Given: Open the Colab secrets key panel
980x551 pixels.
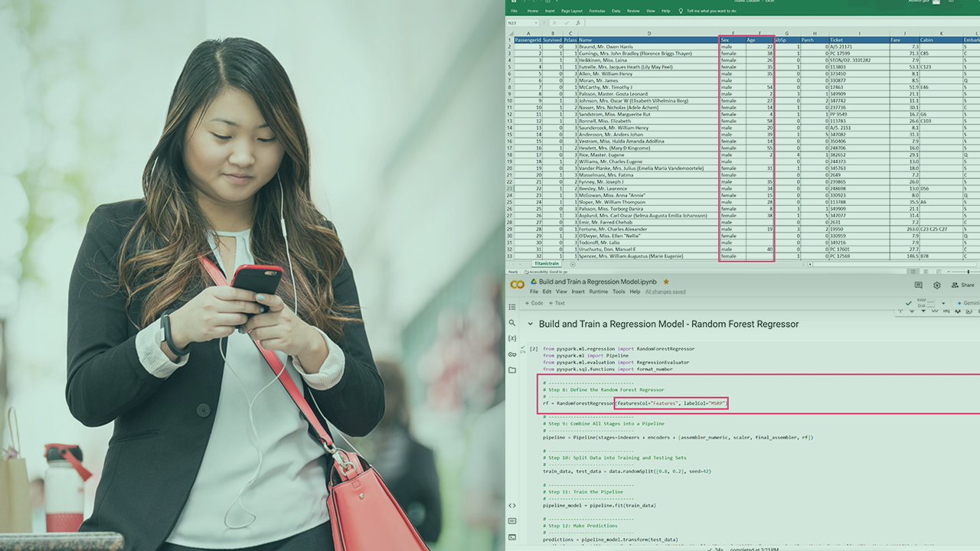Looking at the screenshot, I should click(512, 354).
